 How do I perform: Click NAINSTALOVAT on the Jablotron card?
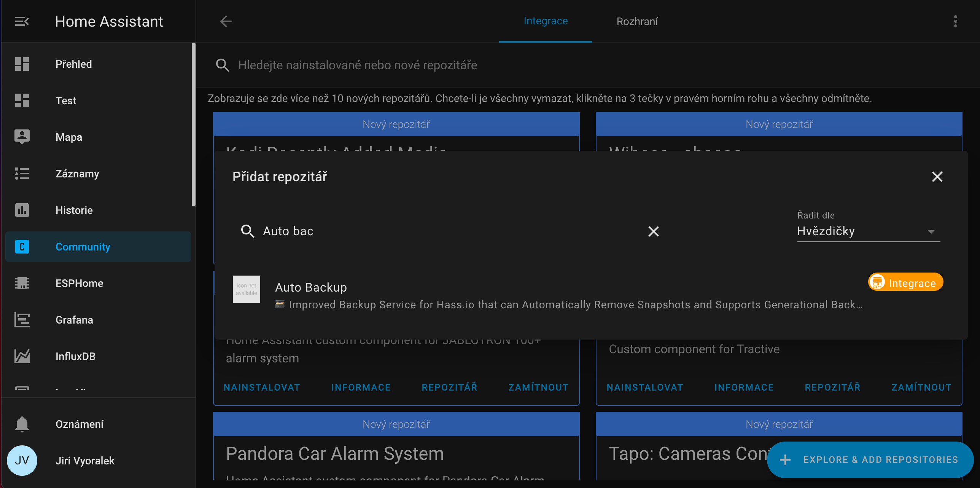[262, 388]
